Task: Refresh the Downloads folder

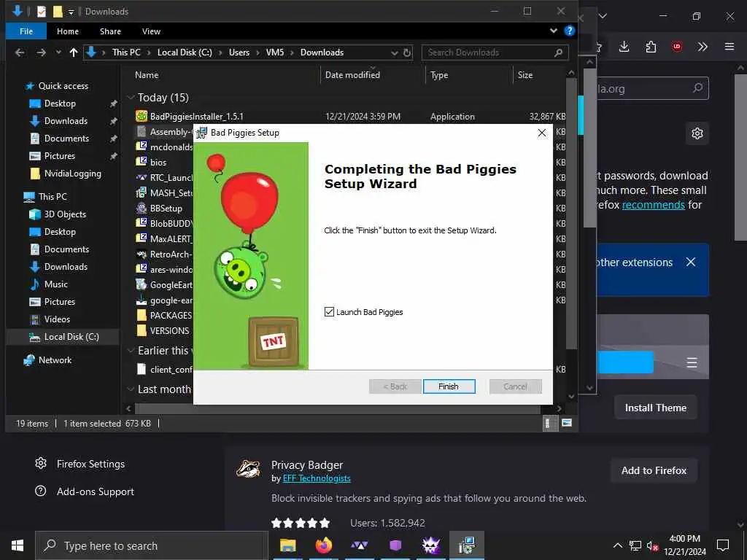Action: 407,52
